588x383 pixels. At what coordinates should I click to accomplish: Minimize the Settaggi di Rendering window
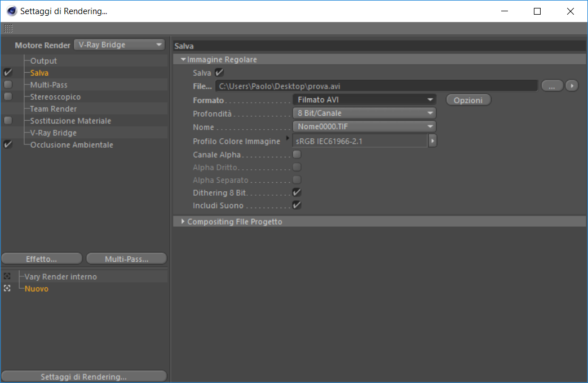pyautogui.click(x=505, y=11)
